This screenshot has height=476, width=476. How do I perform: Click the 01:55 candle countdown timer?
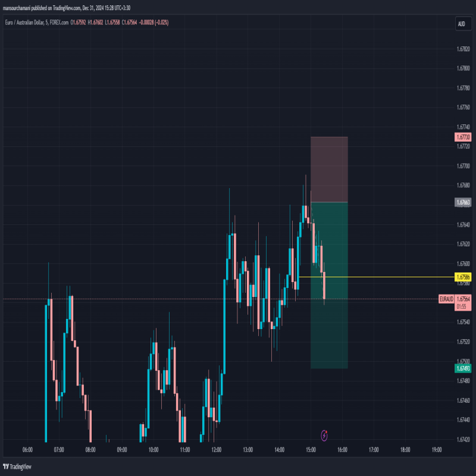click(462, 306)
